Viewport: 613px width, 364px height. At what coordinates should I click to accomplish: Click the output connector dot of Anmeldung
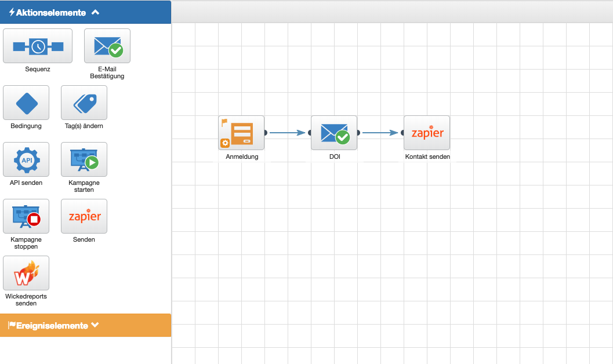(266, 133)
